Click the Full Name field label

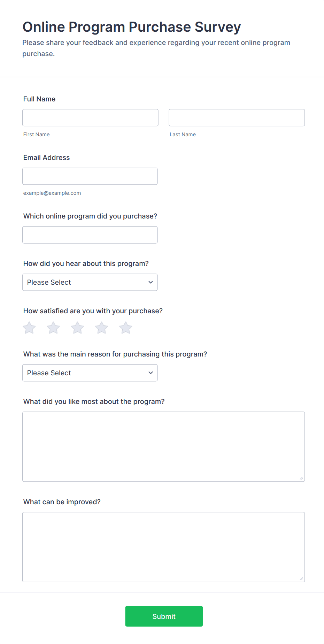click(39, 99)
